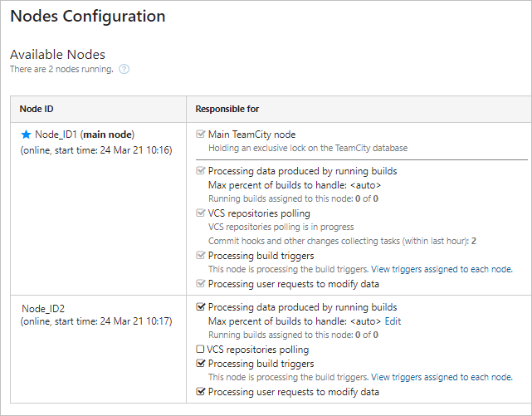Click the Available Nodes heading
The image size is (532, 416).
pos(57,55)
